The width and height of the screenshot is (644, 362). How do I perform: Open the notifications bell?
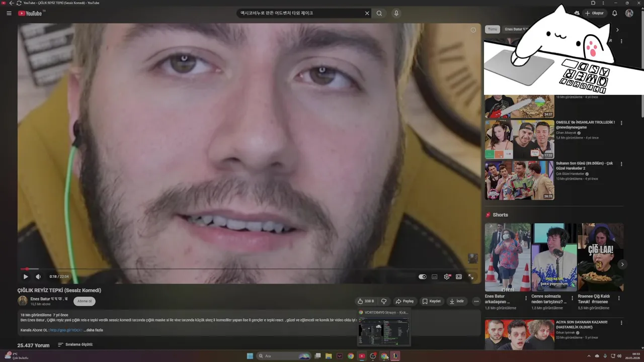[x=614, y=13]
